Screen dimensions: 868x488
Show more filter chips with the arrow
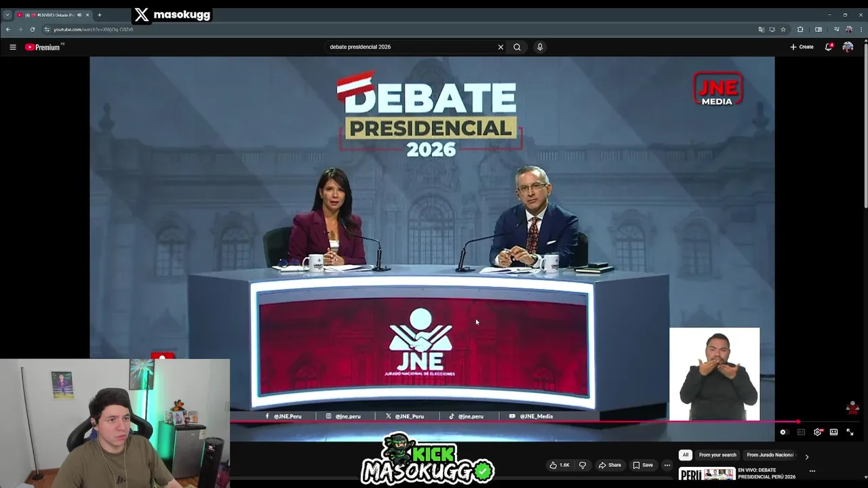[806, 457]
